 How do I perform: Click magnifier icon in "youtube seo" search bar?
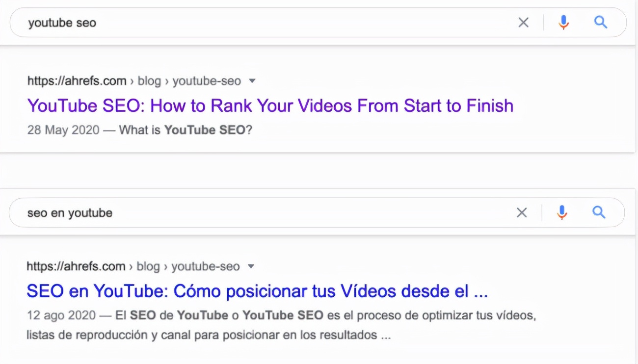601,22
